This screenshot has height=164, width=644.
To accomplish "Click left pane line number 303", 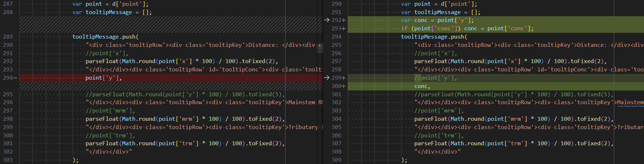I will tap(8, 160).
